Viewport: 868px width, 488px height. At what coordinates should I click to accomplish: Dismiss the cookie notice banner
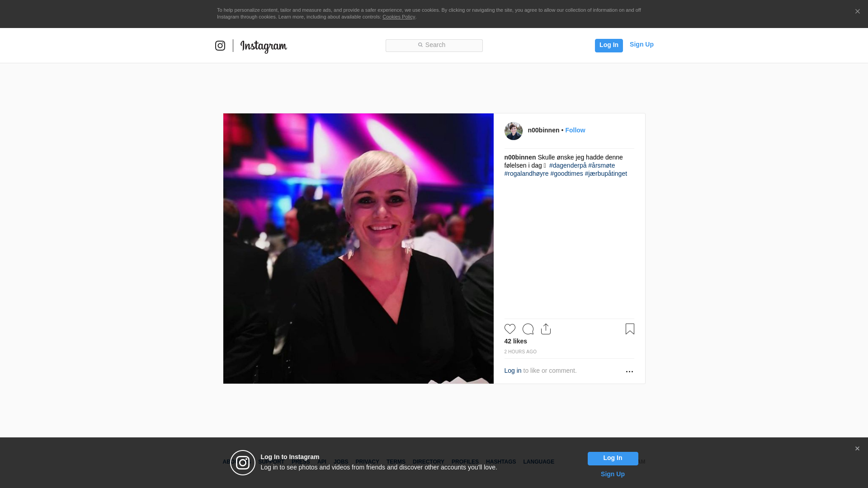(857, 12)
